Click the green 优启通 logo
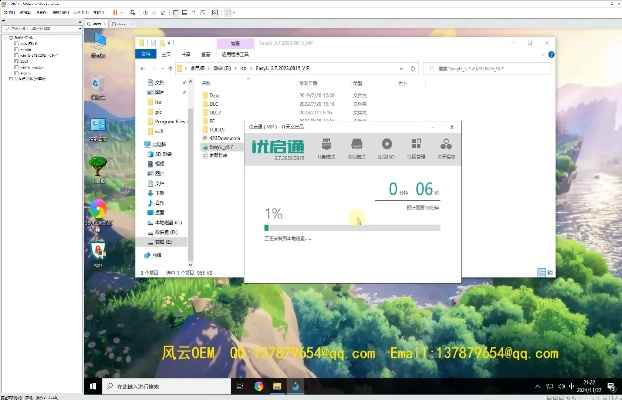The height and width of the screenshot is (400, 622). pyautogui.click(x=278, y=146)
